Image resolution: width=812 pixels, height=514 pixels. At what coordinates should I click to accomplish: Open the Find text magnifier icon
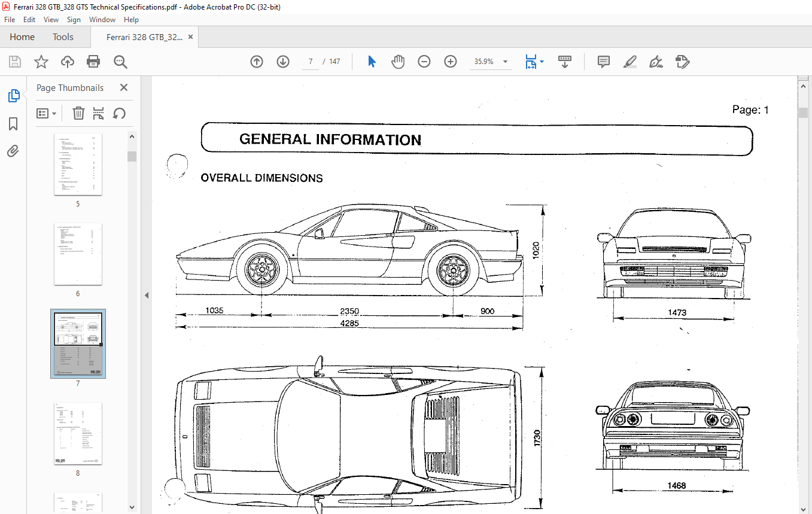point(120,62)
